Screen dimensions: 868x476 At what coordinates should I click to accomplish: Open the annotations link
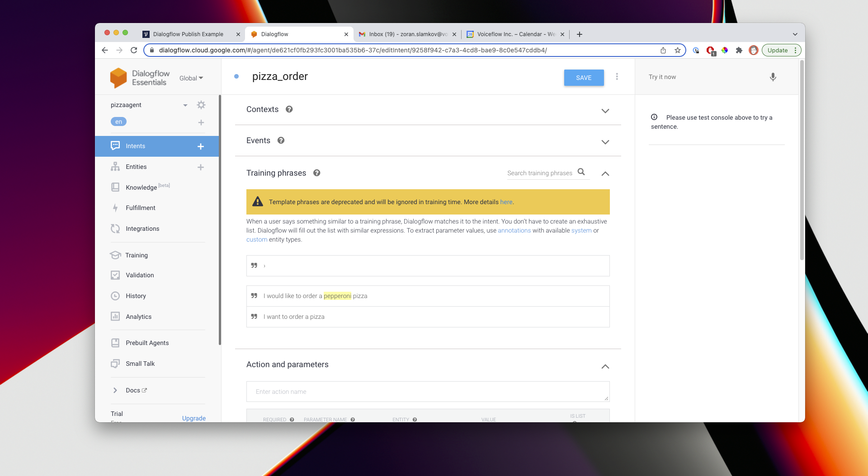(x=514, y=230)
